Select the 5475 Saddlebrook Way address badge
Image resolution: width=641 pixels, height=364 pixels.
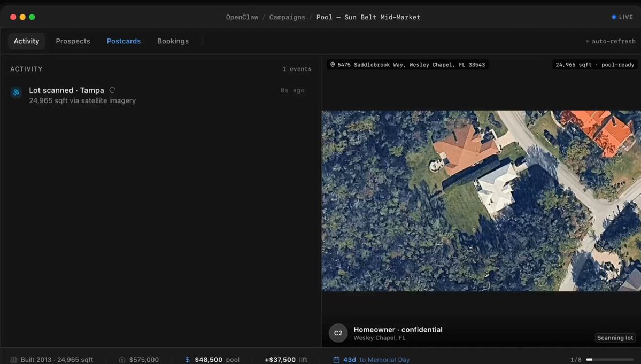(x=407, y=64)
